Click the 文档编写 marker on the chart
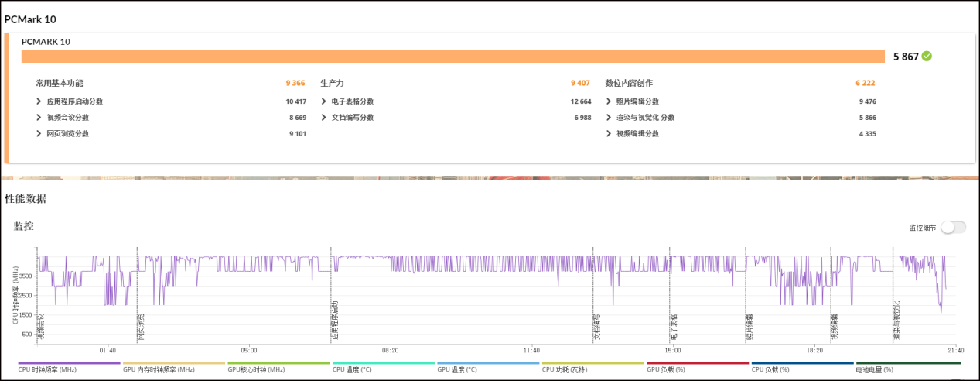The width and height of the screenshot is (980, 381). pyautogui.click(x=596, y=327)
